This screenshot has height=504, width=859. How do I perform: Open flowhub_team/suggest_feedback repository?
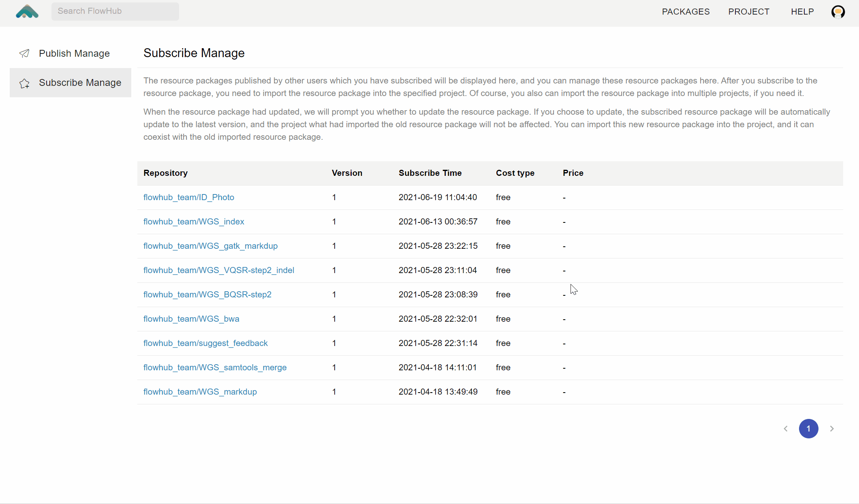click(205, 343)
